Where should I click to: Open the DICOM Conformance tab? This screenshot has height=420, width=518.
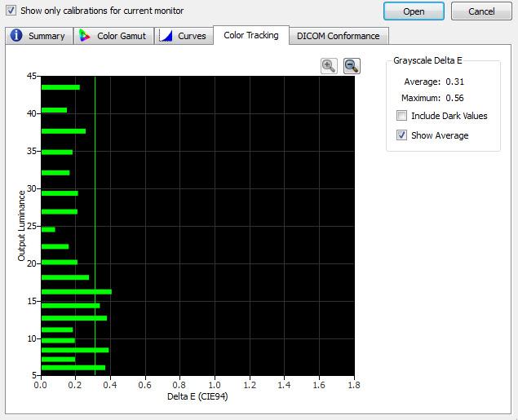pos(339,36)
